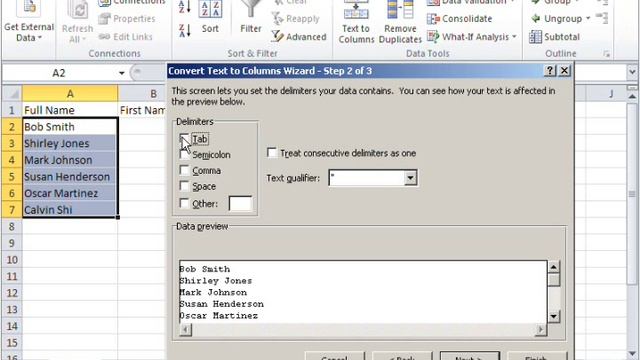Viewport: 640px width, 360px height.
Task: Select cell containing Shirley Jones
Action: point(70,143)
